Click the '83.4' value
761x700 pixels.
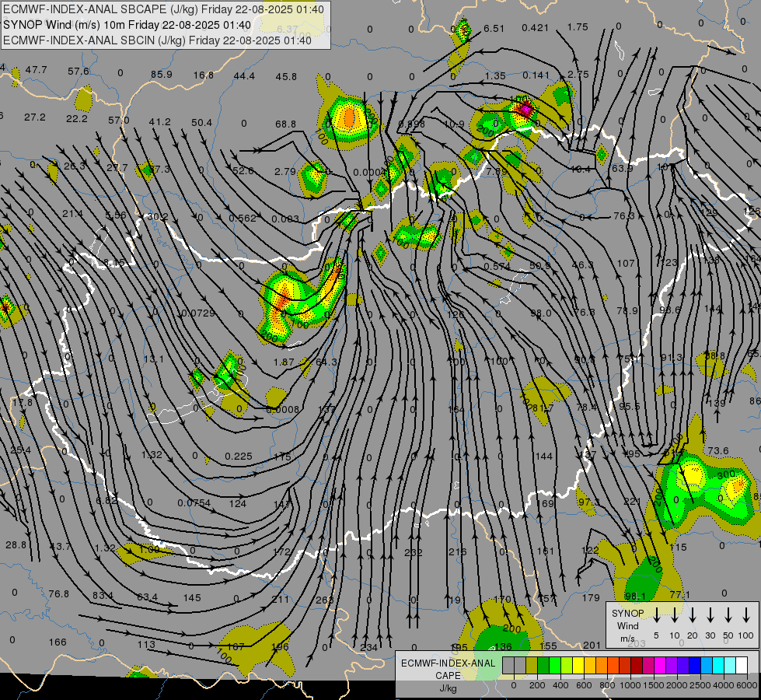103,595
